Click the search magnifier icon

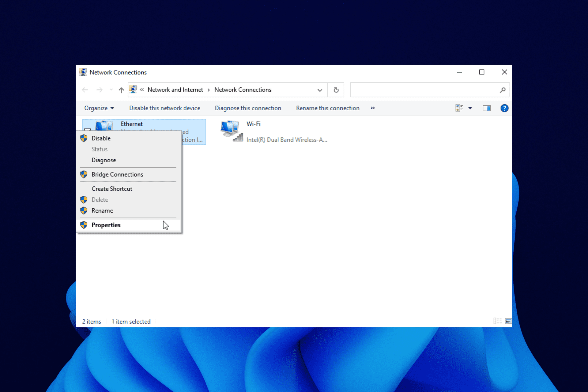[x=503, y=90]
